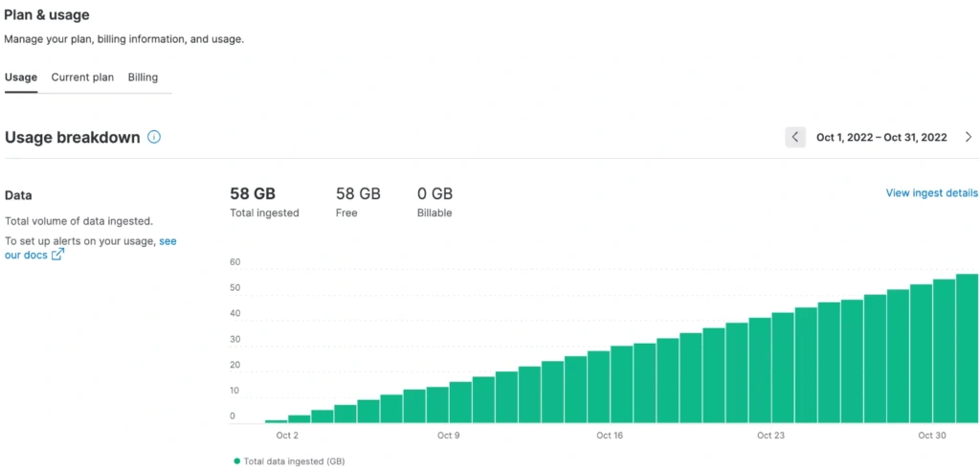This screenshot has width=980, height=471.
Task: Click the green legend dot for Total data ingested
Action: point(236,460)
